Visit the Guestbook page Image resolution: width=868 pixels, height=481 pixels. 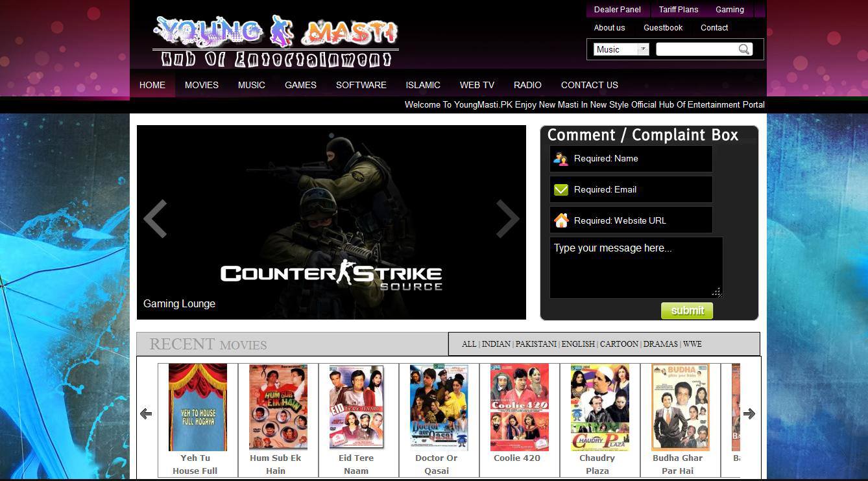(663, 28)
